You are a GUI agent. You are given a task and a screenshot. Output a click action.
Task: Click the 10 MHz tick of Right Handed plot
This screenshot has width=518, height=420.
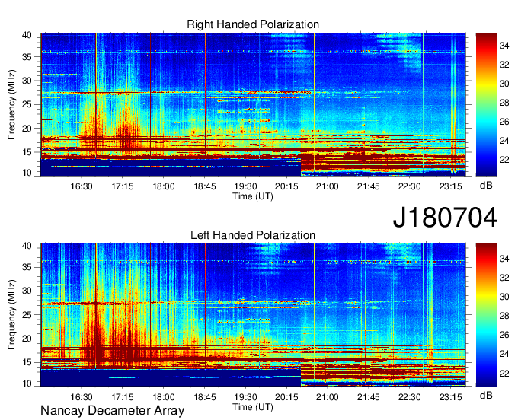[27, 173]
